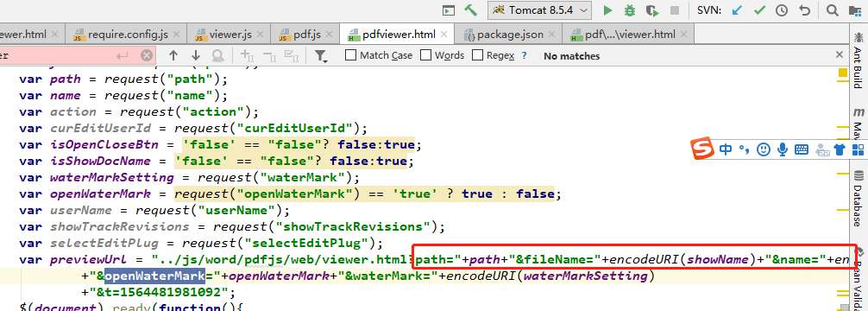868x311 pixels.
Task: Open Sogou skin shirt icon
Action: pos(840,149)
